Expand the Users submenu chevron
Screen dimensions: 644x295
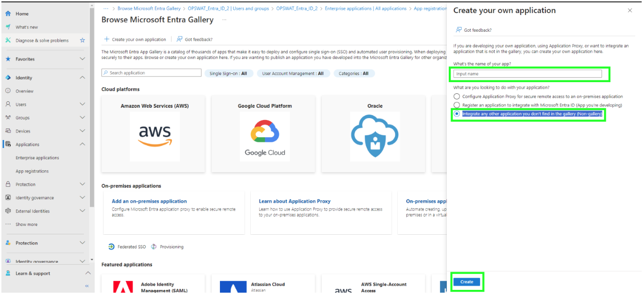tap(82, 105)
